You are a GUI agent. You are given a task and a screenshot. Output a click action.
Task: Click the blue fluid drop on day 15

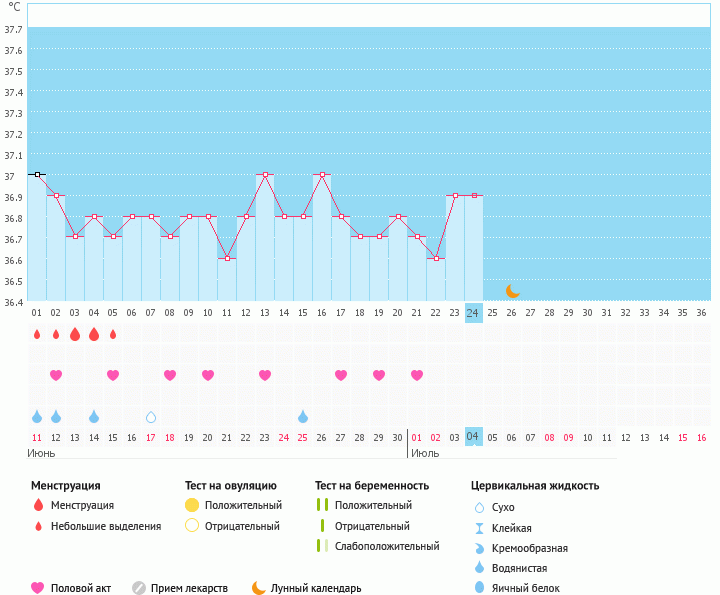point(303,417)
